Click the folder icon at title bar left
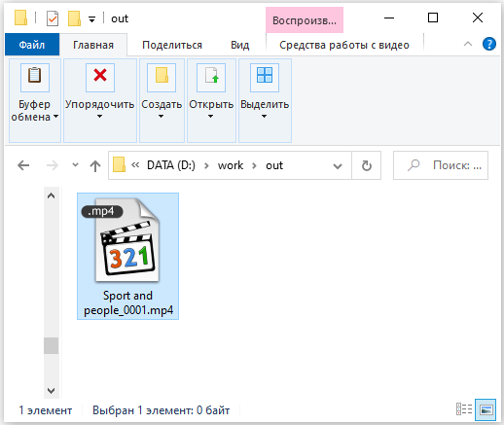504x425 pixels. 20,18
